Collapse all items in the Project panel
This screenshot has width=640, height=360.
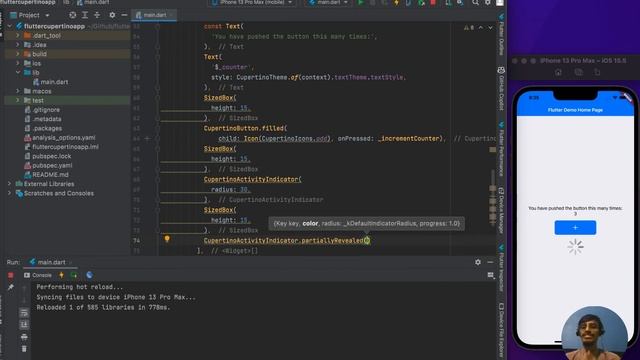tap(97, 15)
